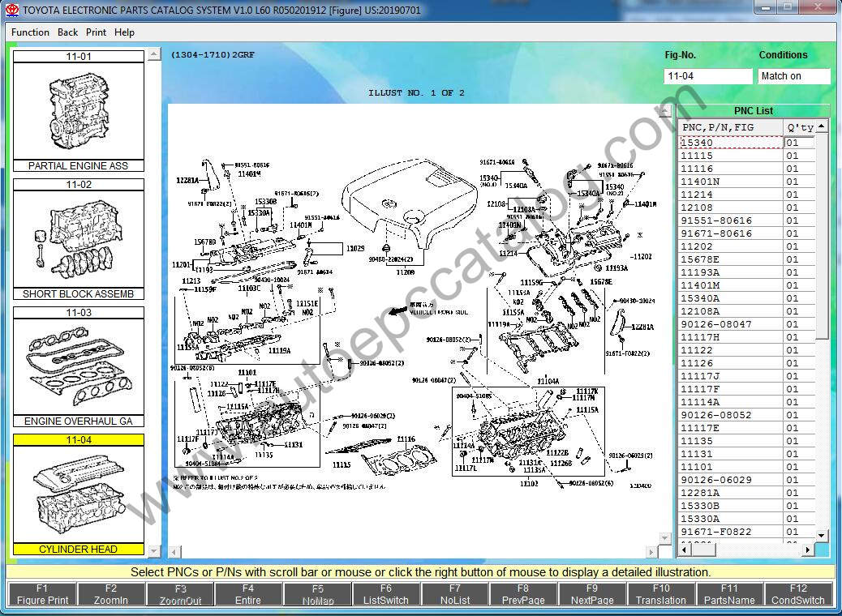Select PNC 11117J in list
Image resolution: width=842 pixels, height=616 pixels.
[746, 376]
